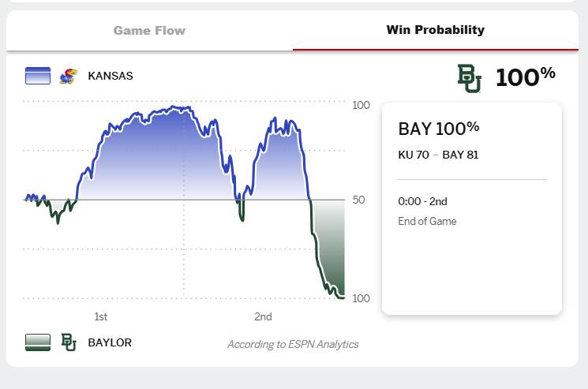This screenshot has width=588, height=389.
Task: Click the KANSAS team name label
Action: pyautogui.click(x=110, y=77)
